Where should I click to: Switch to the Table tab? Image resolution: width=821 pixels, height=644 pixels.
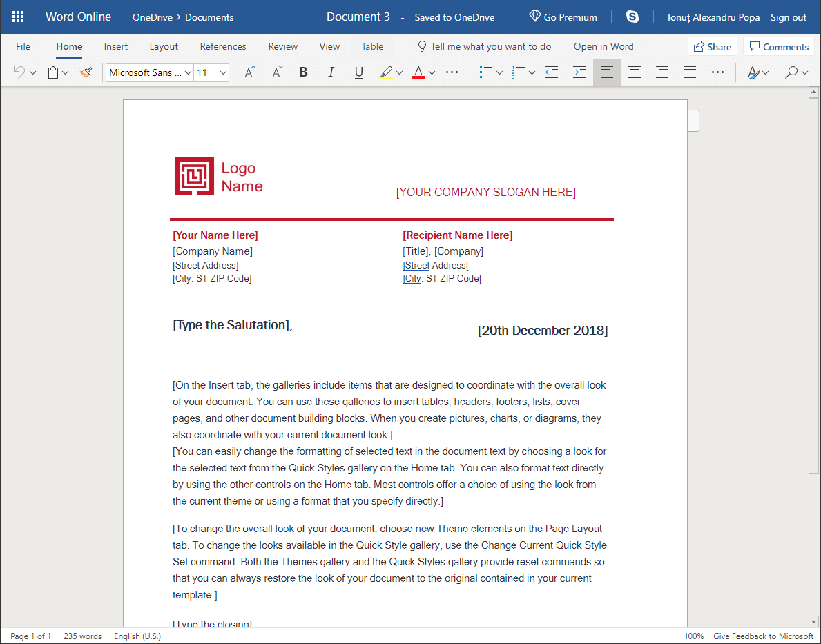(x=372, y=46)
